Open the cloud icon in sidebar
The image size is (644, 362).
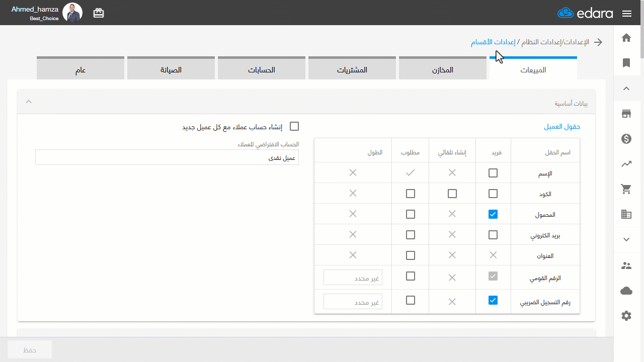point(626,291)
